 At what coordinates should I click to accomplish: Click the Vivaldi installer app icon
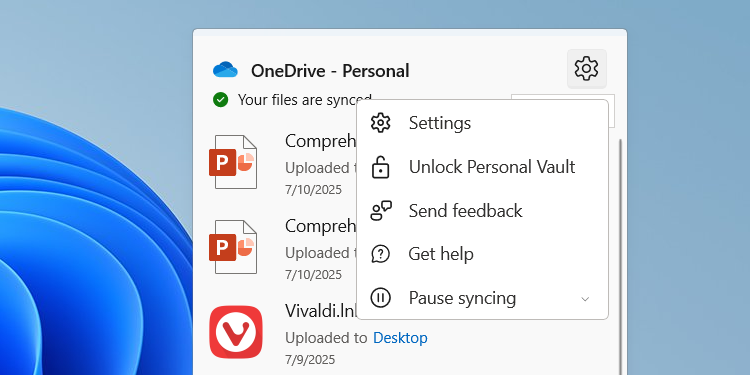tap(236, 332)
